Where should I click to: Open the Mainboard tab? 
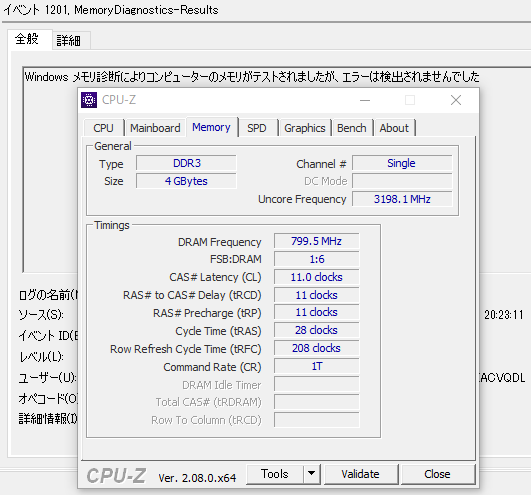pos(155,128)
